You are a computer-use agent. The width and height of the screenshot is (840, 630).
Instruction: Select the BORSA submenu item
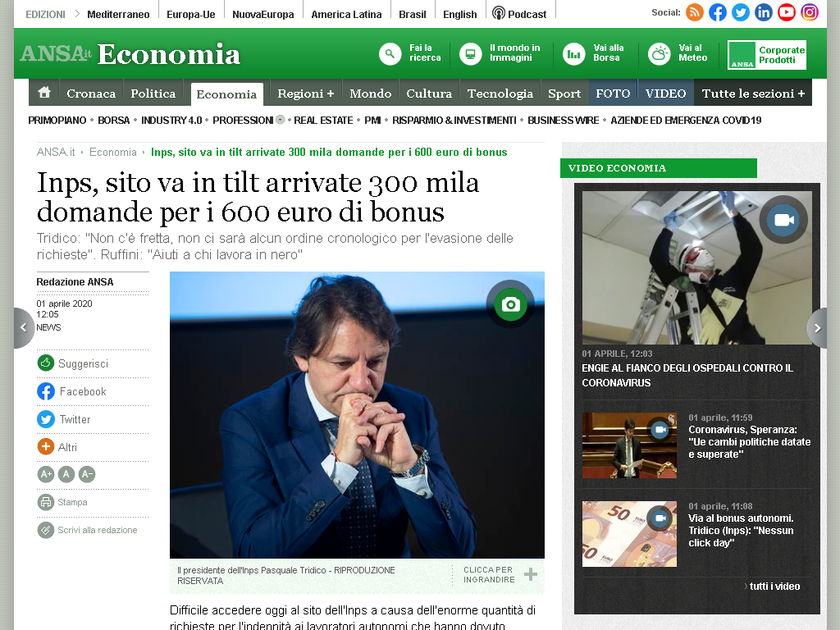[x=113, y=120]
